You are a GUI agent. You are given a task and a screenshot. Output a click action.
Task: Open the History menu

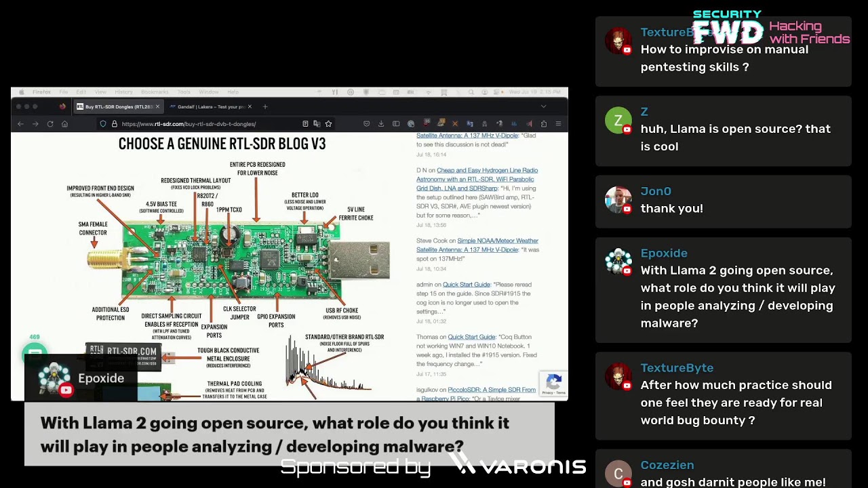pos(123,92)
